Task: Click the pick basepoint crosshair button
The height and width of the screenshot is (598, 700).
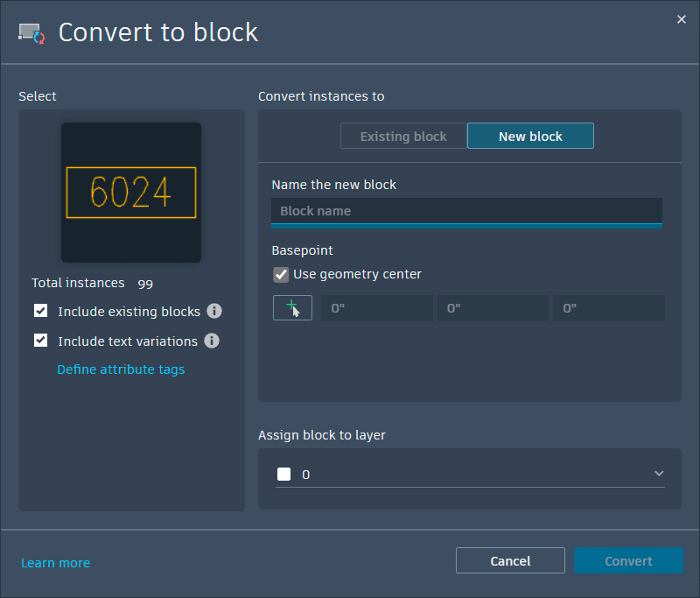Action: click(x=292, y=308)
